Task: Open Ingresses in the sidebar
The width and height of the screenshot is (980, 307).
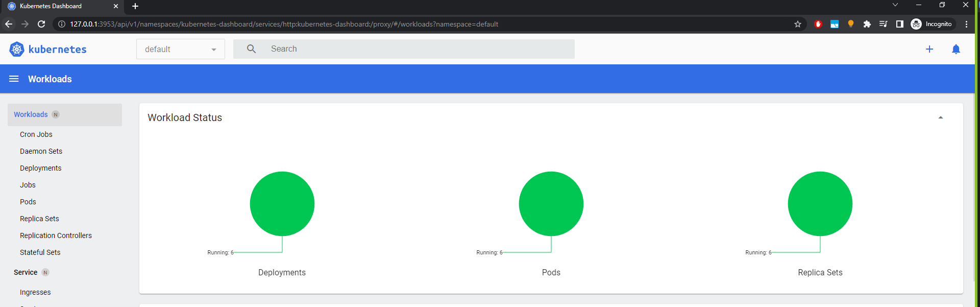Action: (35, 292)
